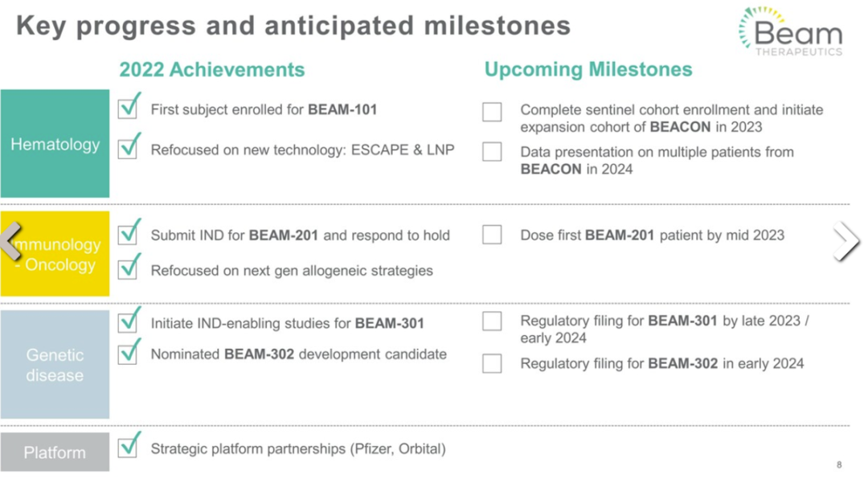Go back using the left arrow
Viewport: 868px width, 479px height.
click(11, 241)
